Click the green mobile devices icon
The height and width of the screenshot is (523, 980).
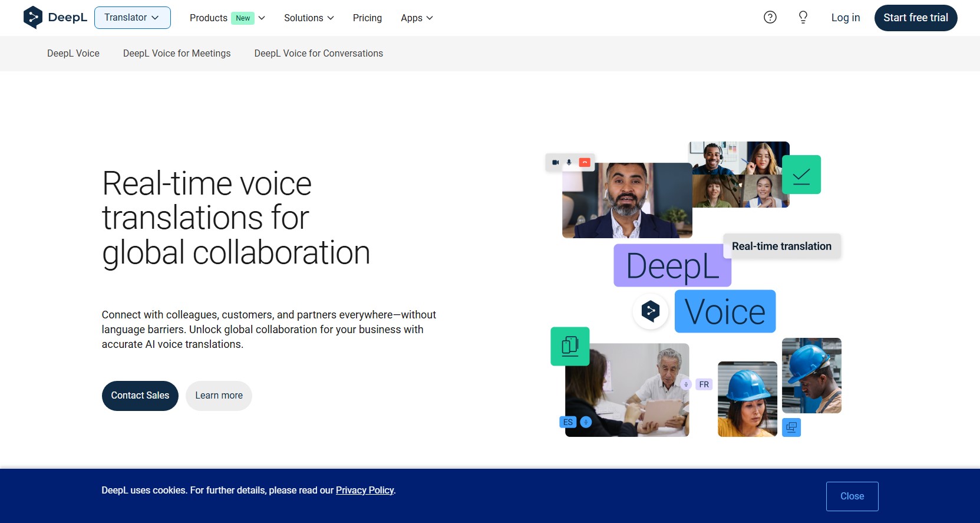click(570, 346)
